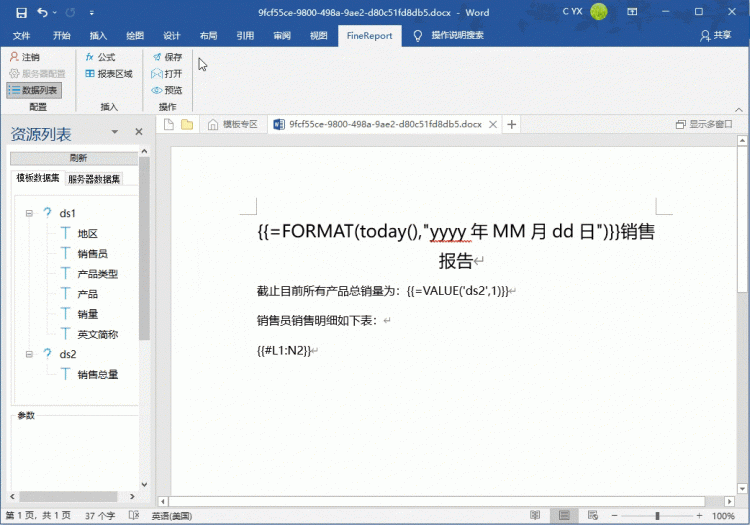The image size is (750, 525).
Task: Click 显示多窗口 button
Action: [x=704, y=124]
